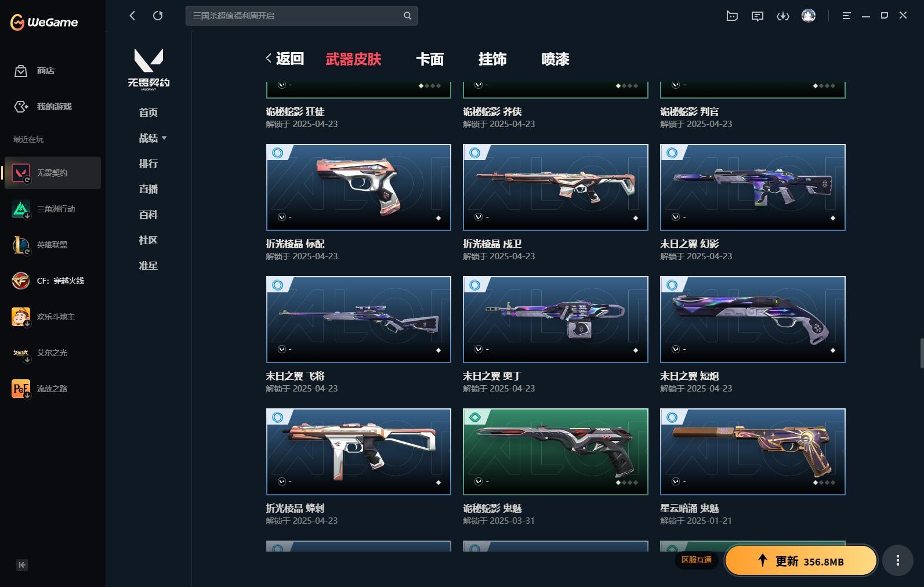Switch to the 卡面 tab
Screen dimensions: 924x587
pos(430,59)
